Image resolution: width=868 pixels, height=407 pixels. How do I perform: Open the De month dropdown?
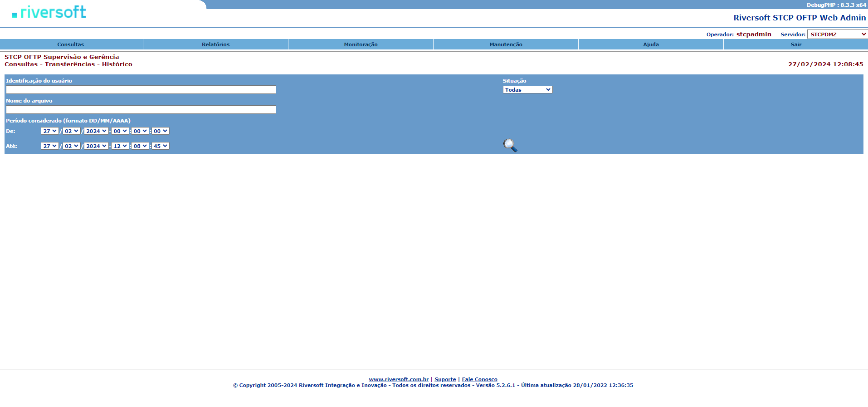pyautogui.click(x=72, y=131)
